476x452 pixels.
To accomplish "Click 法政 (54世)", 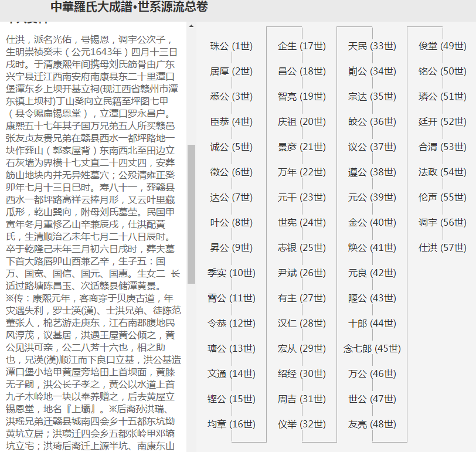I will tap(443, 172).
